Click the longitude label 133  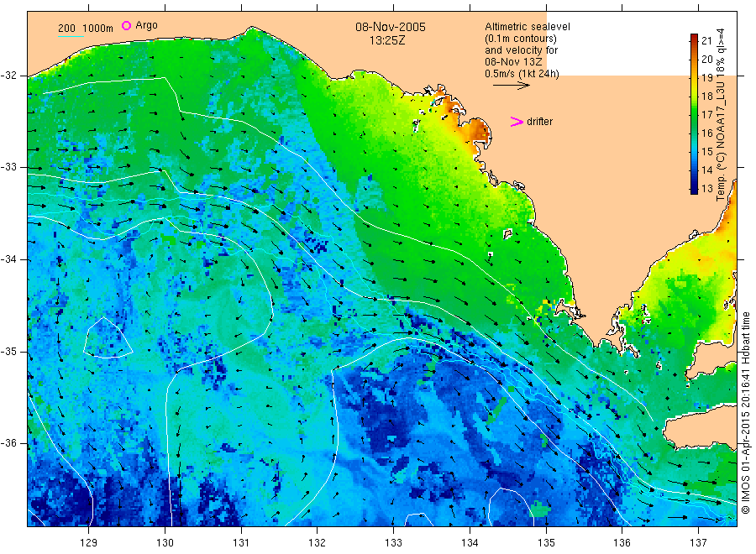393,543
